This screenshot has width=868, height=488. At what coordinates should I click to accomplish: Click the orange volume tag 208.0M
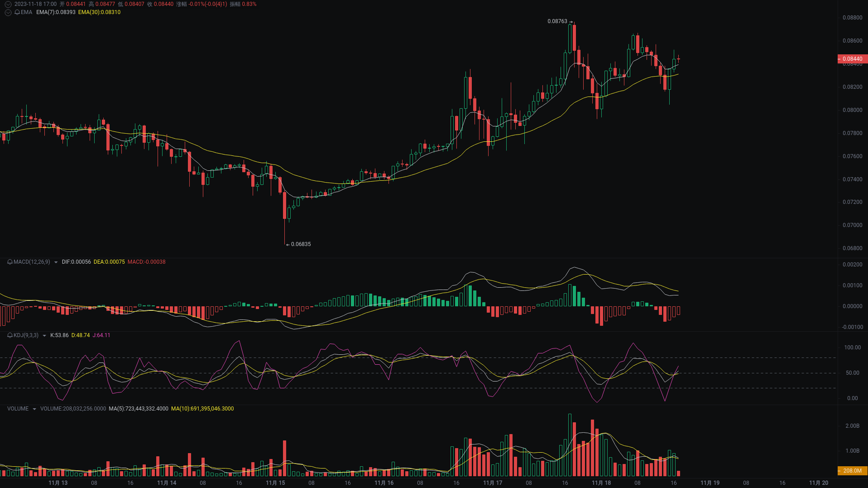click(852, 471)
